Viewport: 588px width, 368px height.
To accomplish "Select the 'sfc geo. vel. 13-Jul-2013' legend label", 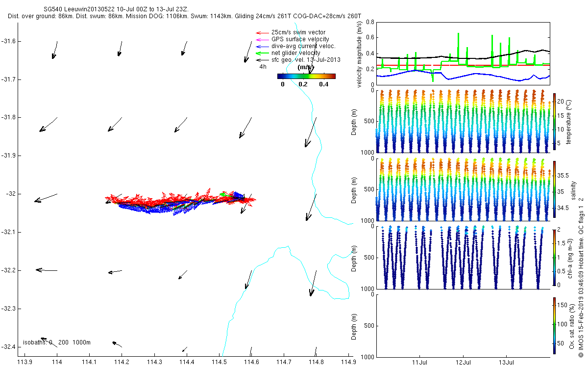I will [305, 60].
